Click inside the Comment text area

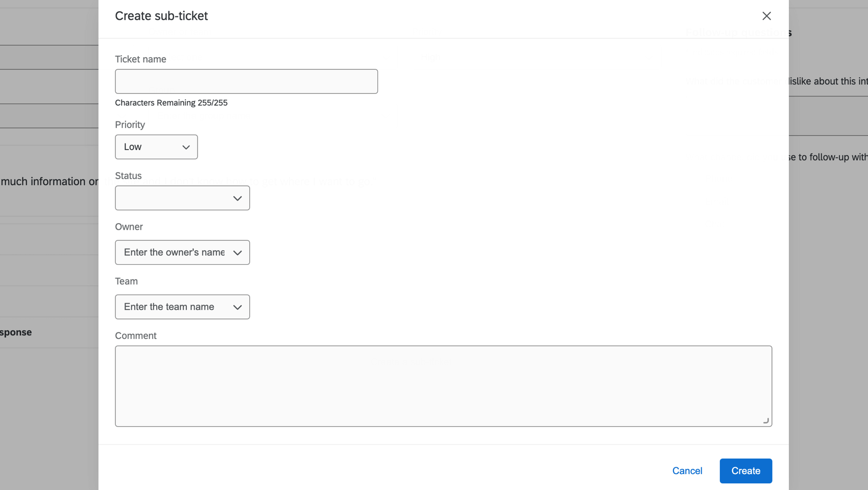(443, 385)
